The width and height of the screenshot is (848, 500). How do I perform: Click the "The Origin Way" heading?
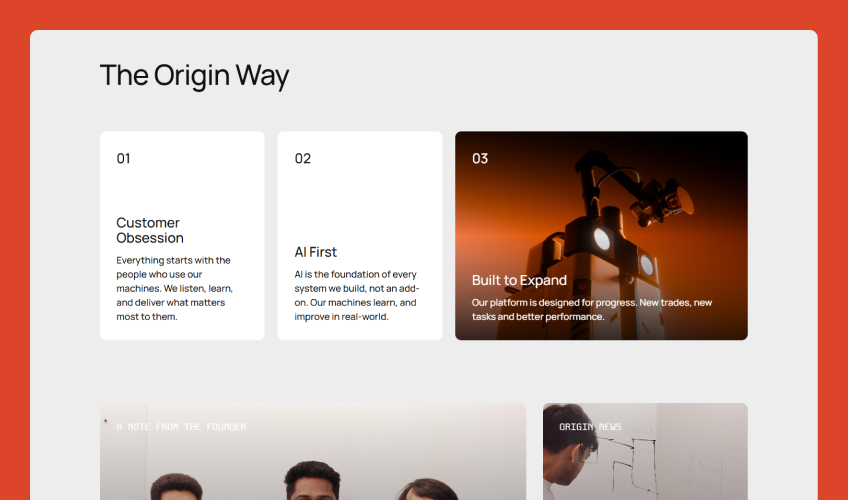pyautogui.click(x=194, y=76)
